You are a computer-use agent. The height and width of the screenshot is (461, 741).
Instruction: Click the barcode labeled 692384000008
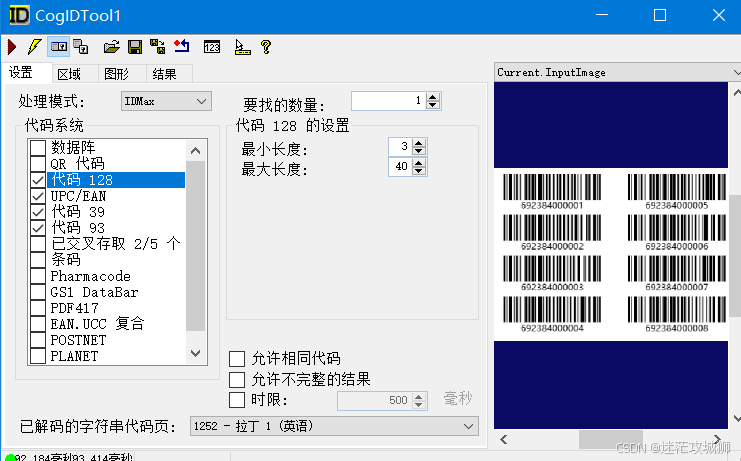(x=677, y=314)
